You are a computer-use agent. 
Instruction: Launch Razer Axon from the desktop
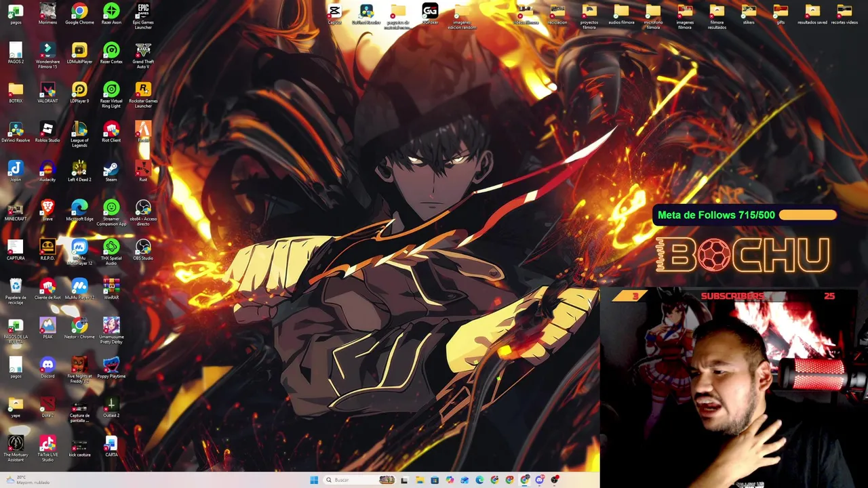[111, 14]
